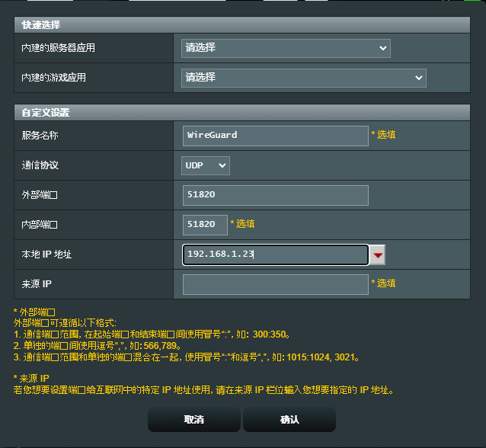Click the * 来源 IP help heading

(31, 379)
